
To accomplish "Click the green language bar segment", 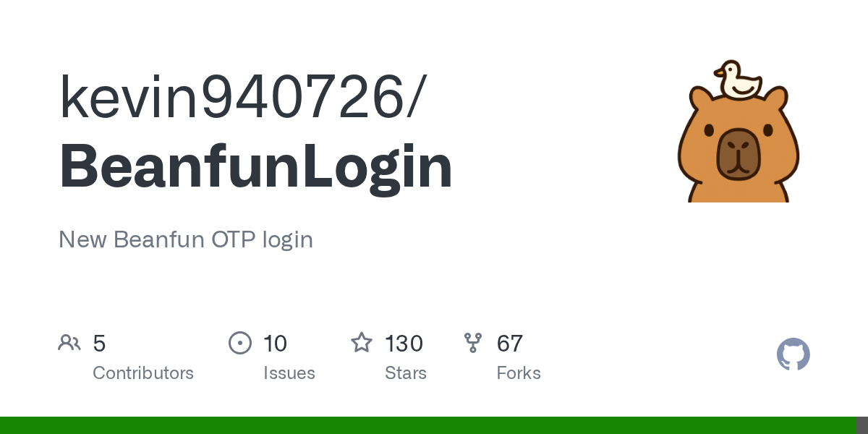I will coord(428,425).
